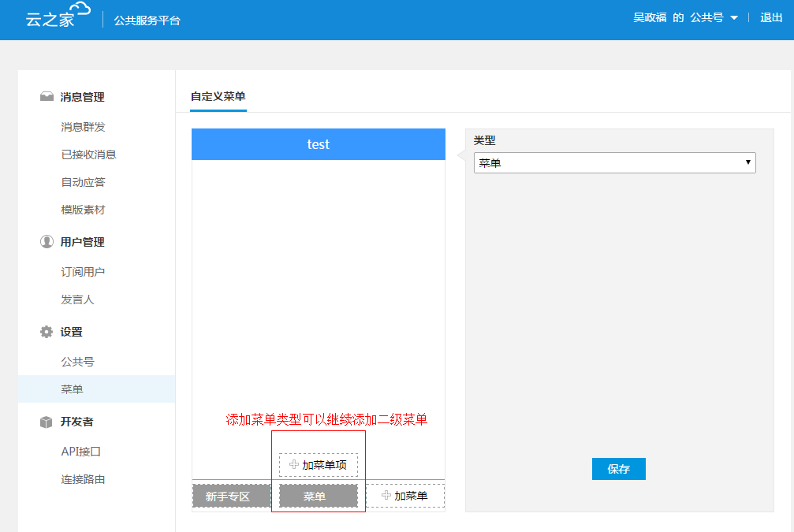The height and width of the screenshot is (532, 794).
Task: Click the 设置 gear icon
Action: point(47,332)
